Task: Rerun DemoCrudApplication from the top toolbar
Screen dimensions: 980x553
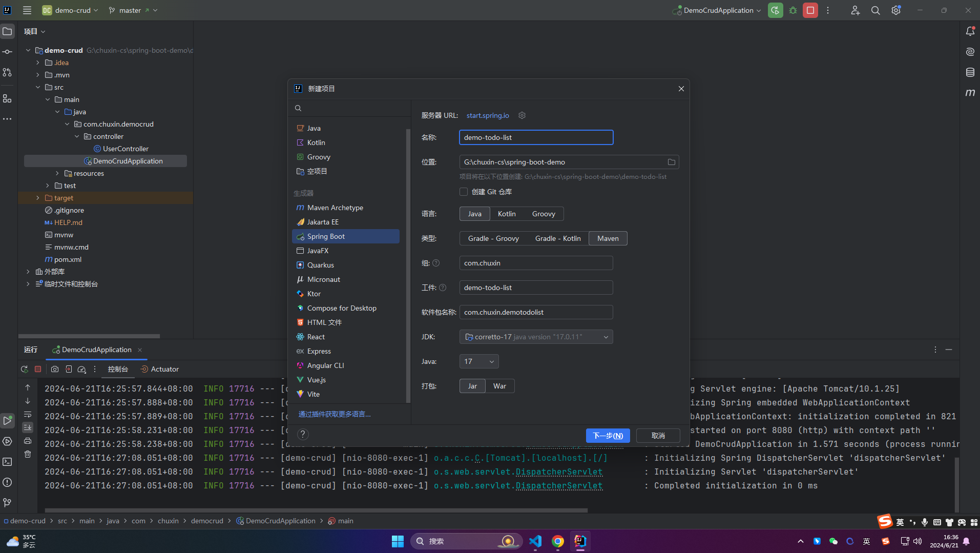Action: [x=776, y=10]
